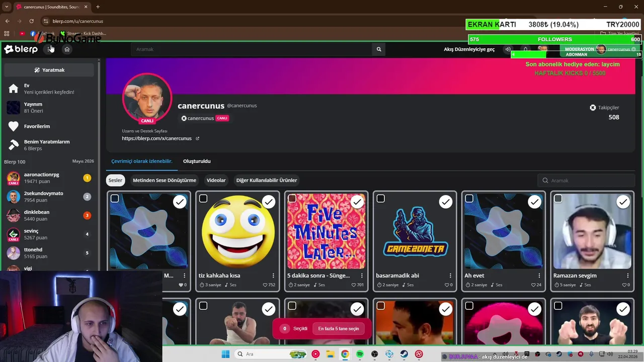
Task: Click En fazla 5 tane seçin button
Action: coord(339,328)
